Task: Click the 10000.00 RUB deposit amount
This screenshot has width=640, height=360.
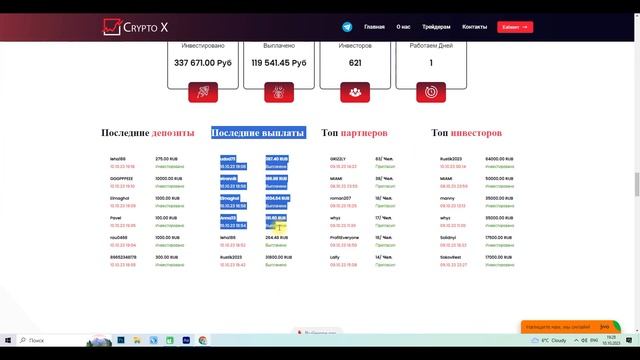Action: (169, 178)
